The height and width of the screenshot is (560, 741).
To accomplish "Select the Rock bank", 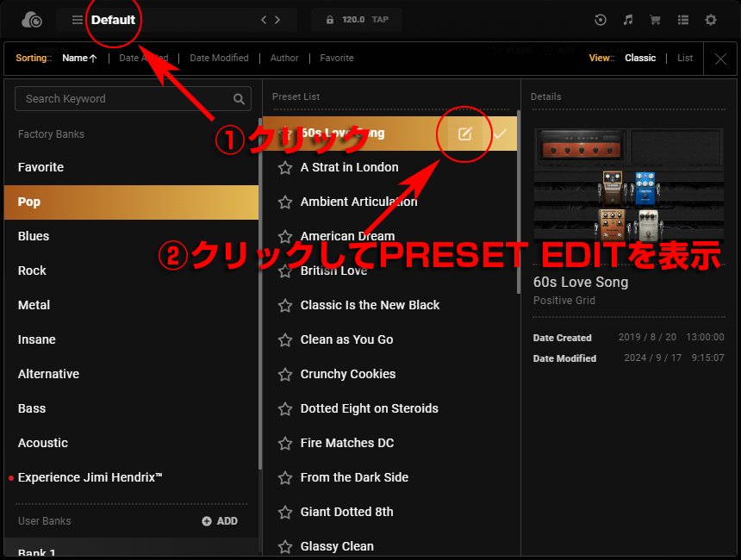I will click(131, 271).
